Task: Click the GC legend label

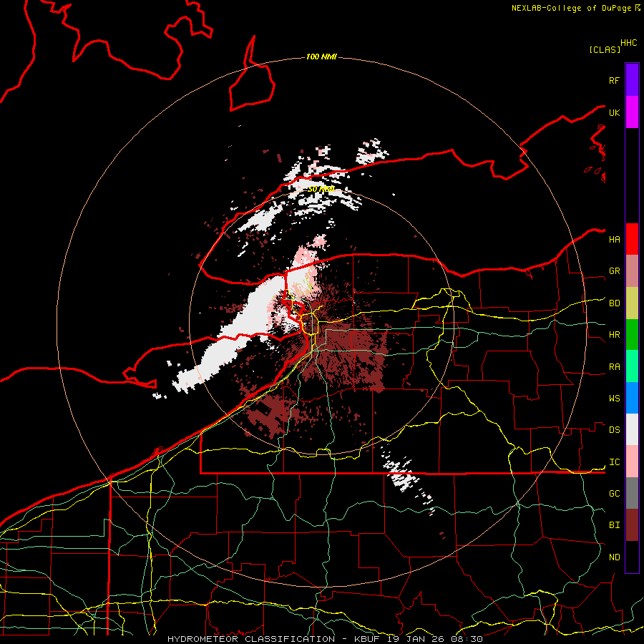Action: tap(614, 494)
